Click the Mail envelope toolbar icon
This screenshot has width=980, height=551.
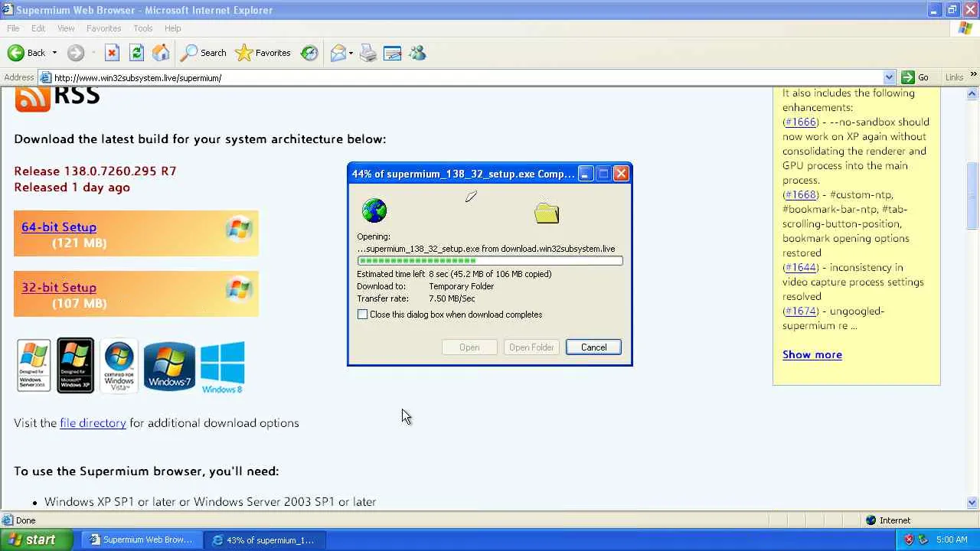pyautogui.click(x=338, y=53)
